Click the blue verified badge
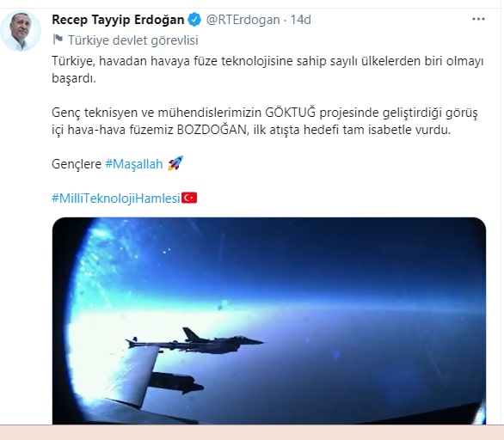 194,20
